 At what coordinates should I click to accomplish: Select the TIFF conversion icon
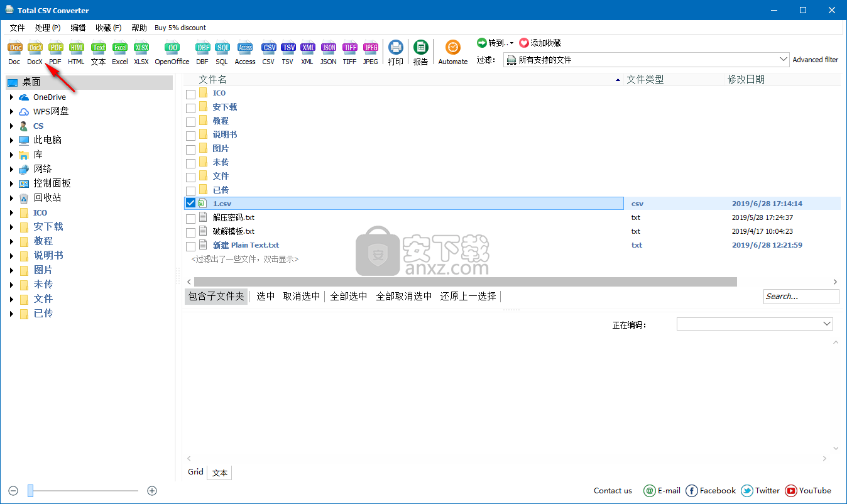pyautogui.click(x=349, y=48)
